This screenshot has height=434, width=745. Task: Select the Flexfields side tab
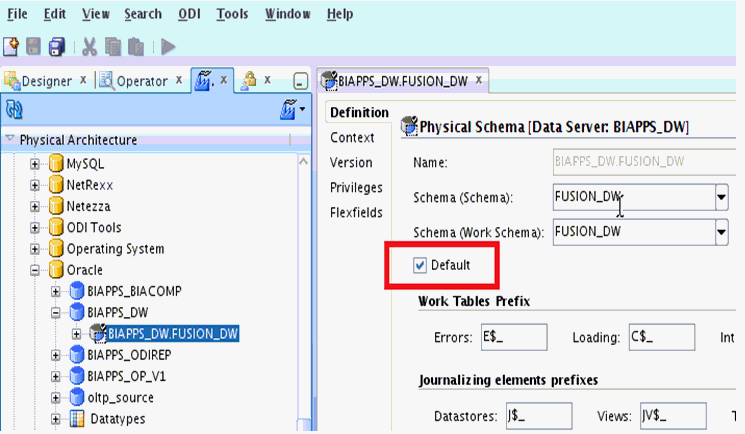point(356,212)
